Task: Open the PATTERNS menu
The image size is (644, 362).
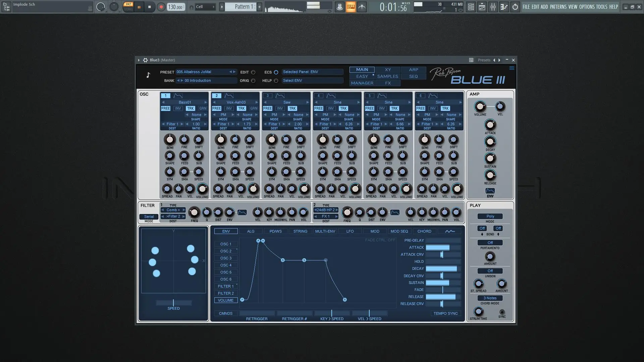Action: [558, 7]
